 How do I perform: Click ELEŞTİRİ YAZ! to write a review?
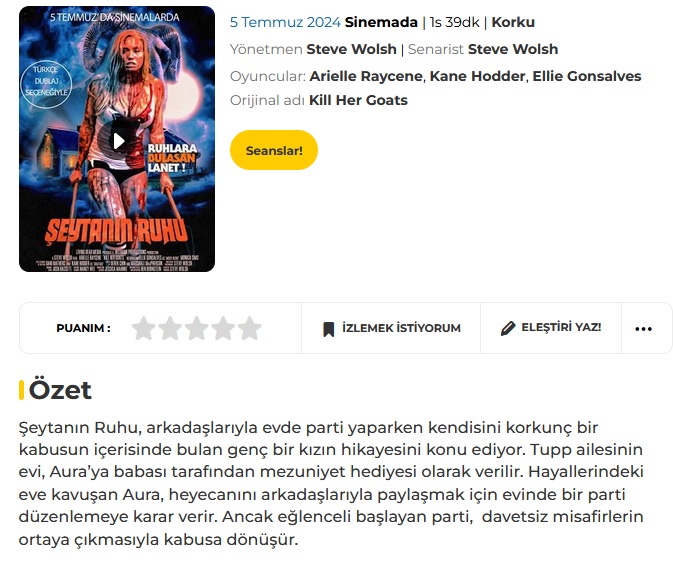pos(551,328)
